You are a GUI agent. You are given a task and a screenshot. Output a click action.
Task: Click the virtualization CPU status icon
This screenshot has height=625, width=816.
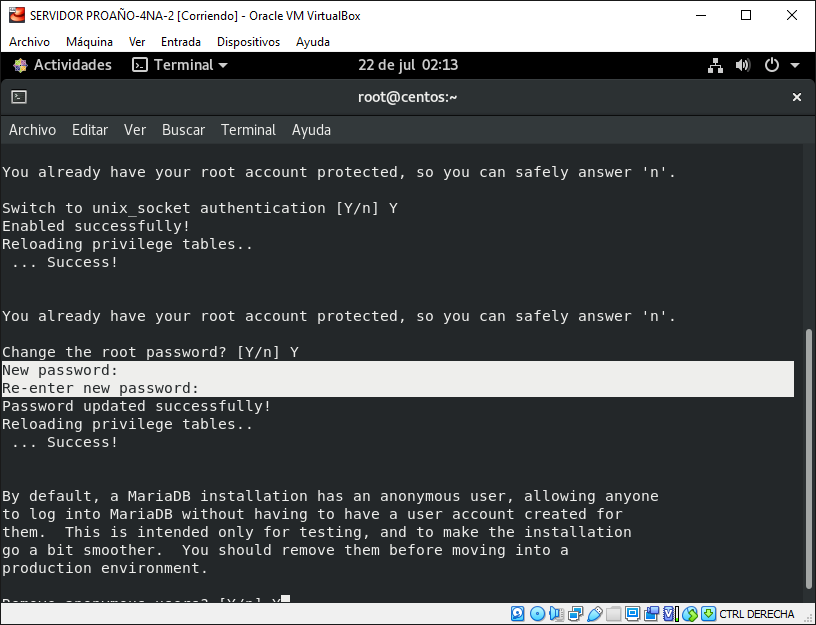(x=671, y=614)
